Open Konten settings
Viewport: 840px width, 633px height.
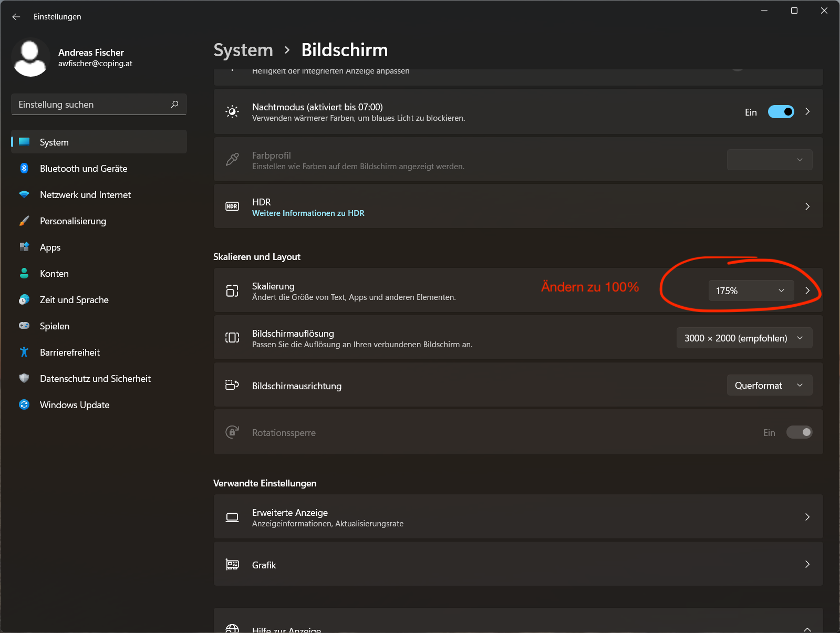(99, 273)
